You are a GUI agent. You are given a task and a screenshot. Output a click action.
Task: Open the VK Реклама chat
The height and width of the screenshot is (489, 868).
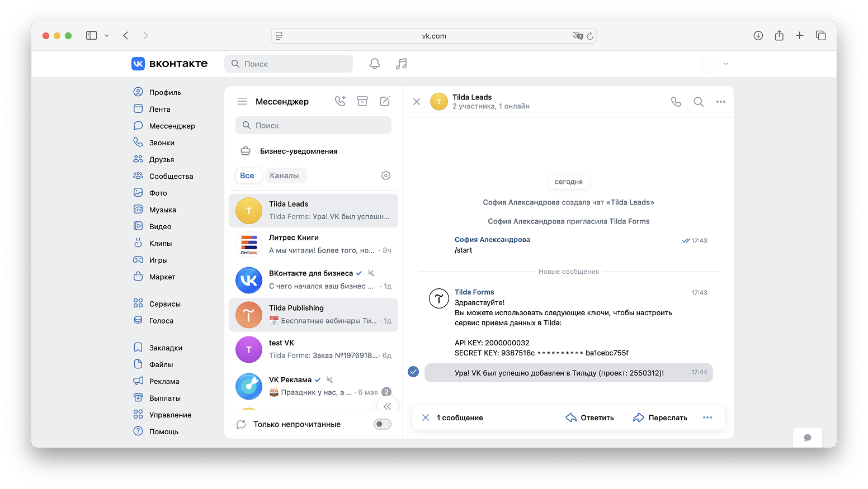[x=313, y=386]
